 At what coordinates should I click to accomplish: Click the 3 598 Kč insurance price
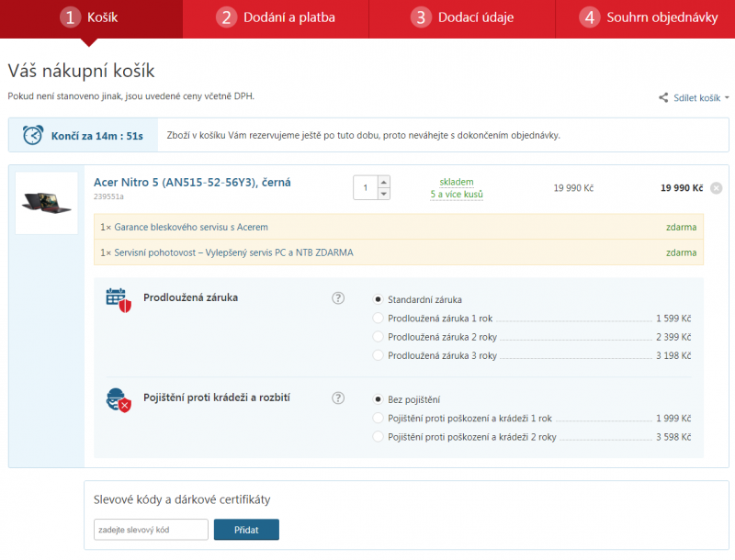(x=673, y=437)
